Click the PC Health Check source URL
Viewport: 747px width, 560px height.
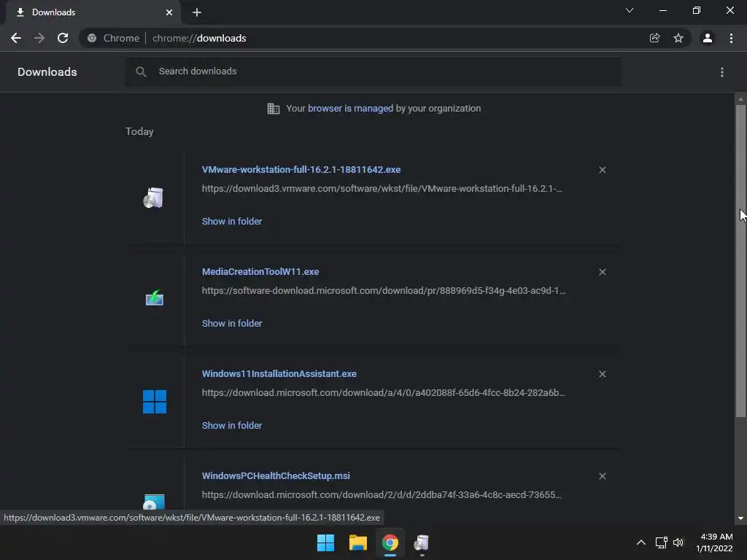(x=382, y=495)
